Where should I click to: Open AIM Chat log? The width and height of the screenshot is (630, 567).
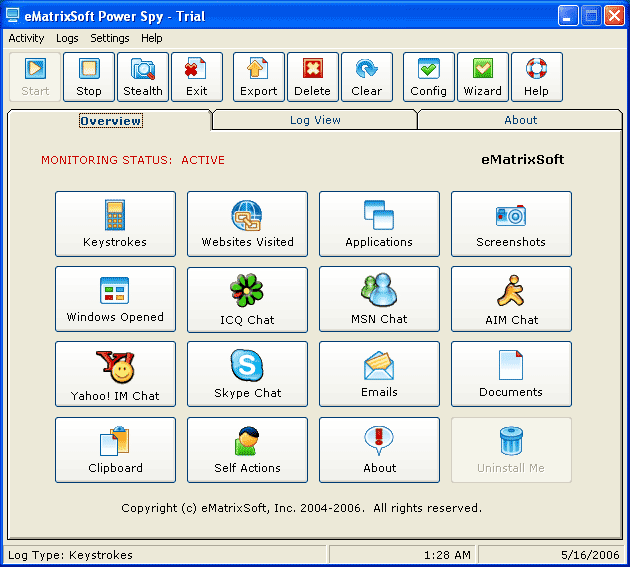point(511,299)
